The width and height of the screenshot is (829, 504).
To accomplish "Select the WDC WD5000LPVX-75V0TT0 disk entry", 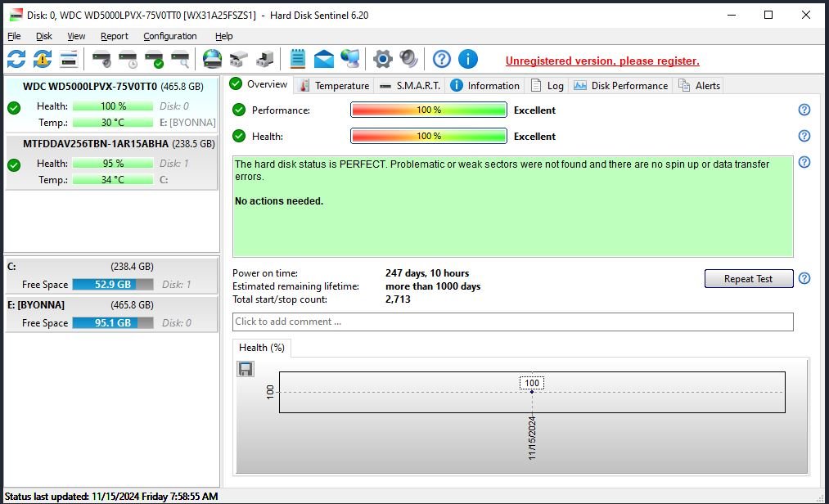I will click(111, 105).
